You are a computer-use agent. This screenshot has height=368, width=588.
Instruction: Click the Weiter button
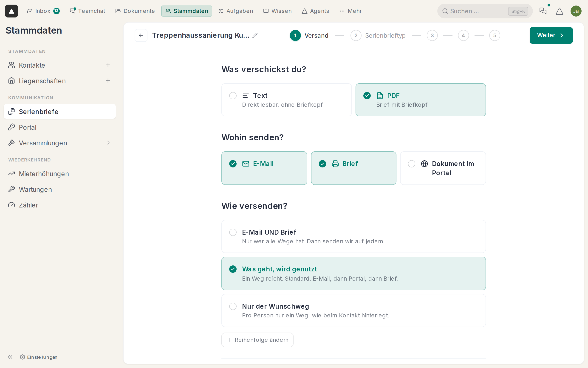[x=551, y=35]
